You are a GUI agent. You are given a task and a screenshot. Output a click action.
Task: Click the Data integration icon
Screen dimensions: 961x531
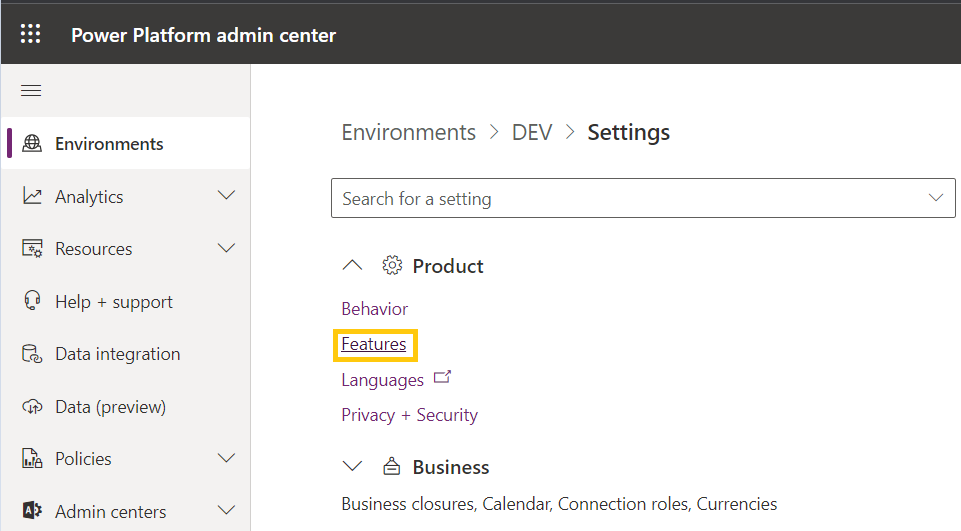click(32, 354)
